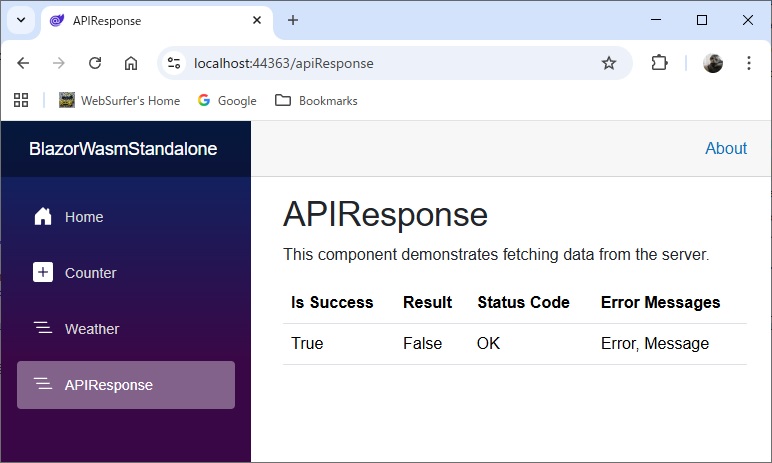Open WebSurfer's Home bookmark
The image size is (772, 463).
[120, 100]
